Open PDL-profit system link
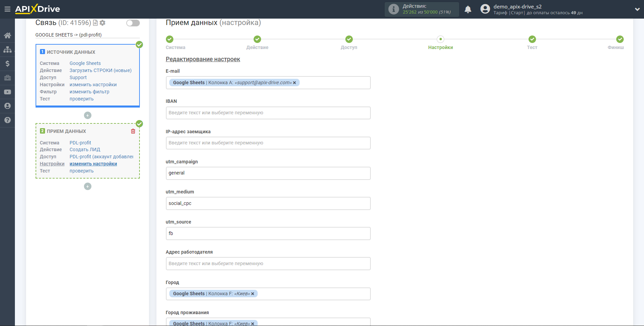 pos(80,143)
